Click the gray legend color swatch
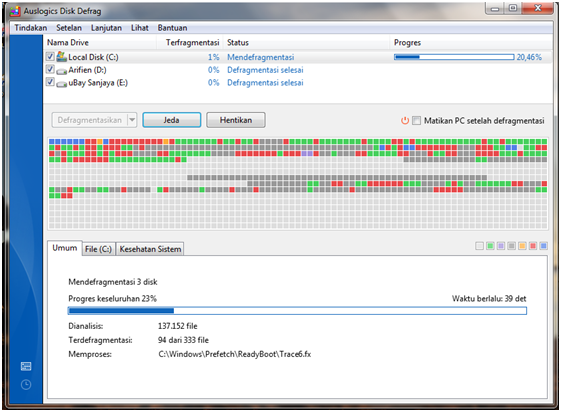 point(512,246)
